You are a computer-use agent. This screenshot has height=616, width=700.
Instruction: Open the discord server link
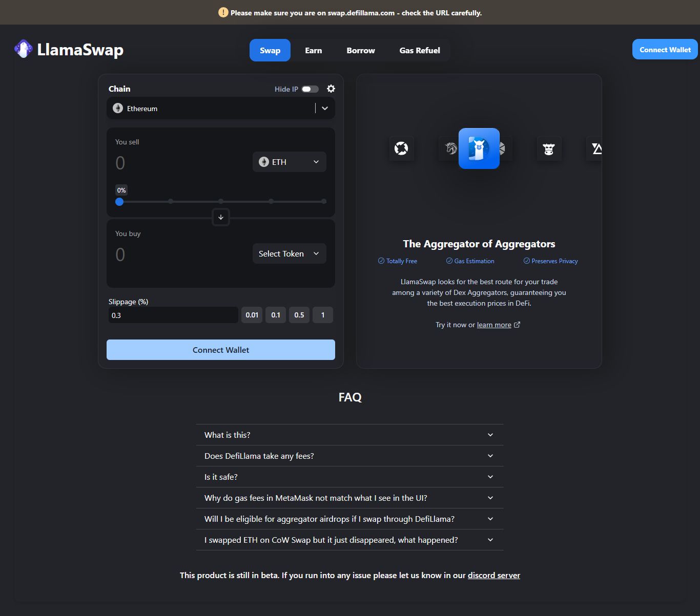494,575
